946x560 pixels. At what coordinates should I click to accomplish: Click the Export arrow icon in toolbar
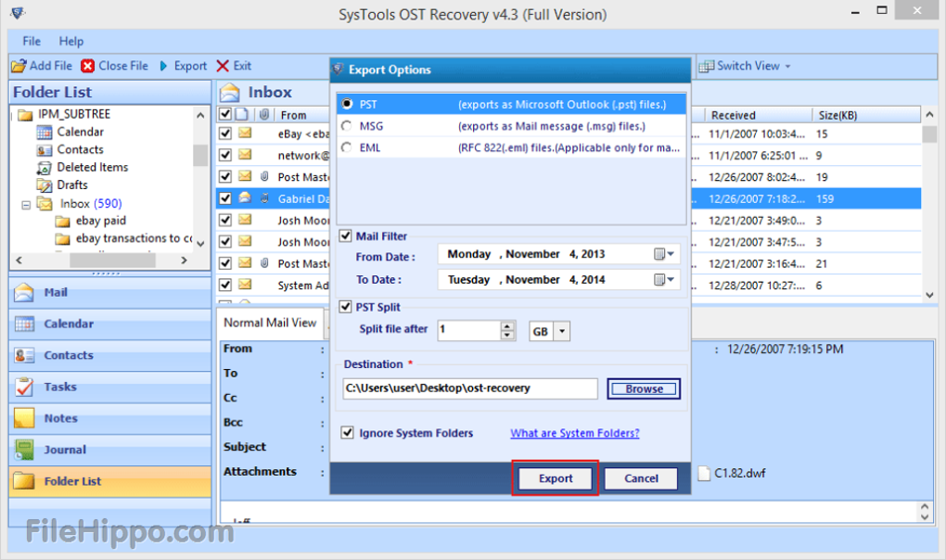[x=163, y=66]
